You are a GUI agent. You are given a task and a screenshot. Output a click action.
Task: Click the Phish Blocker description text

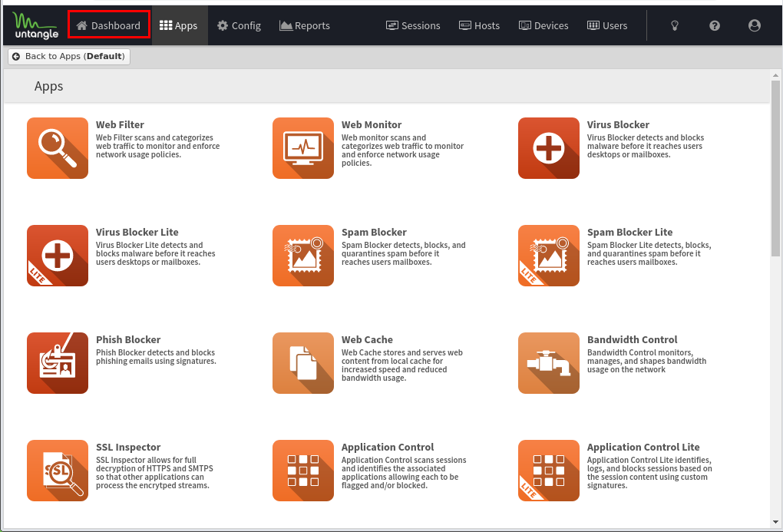156,357
